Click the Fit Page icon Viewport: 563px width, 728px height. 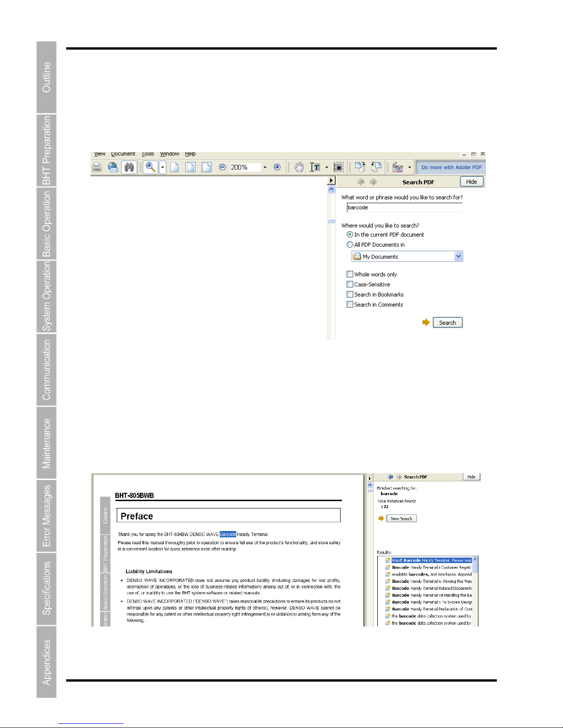click(190, 167)
